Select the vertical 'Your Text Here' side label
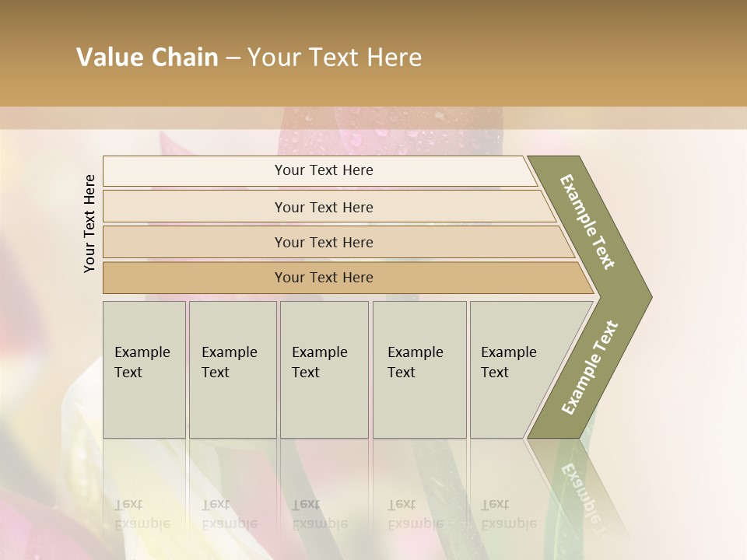 coord(89,223)
